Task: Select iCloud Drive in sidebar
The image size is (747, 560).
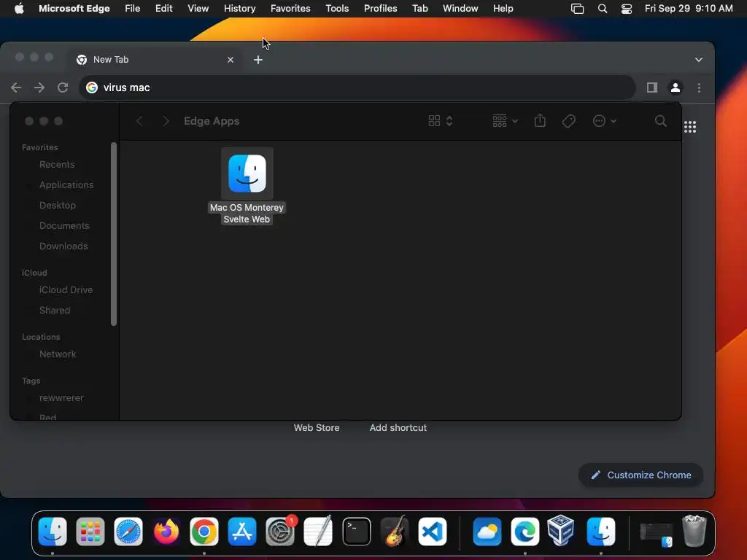Action: pos(66,289)
